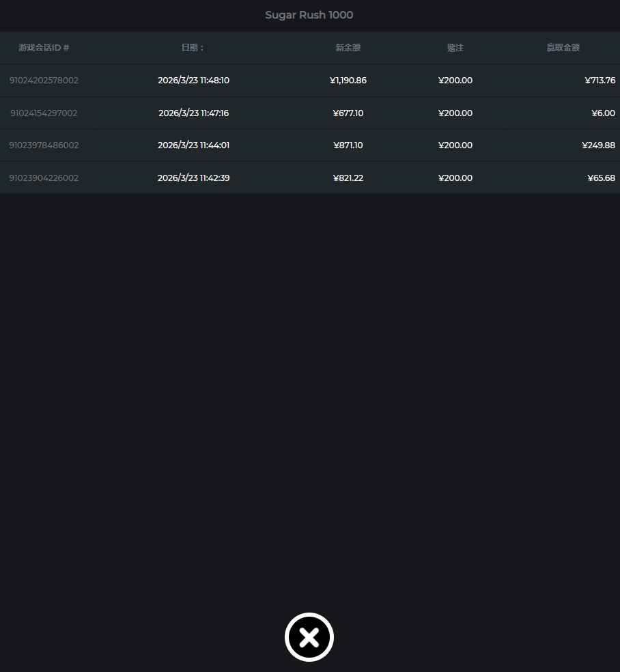
Task: Click the ¥249.88 win amount
Action: click(x=598, y=145)
